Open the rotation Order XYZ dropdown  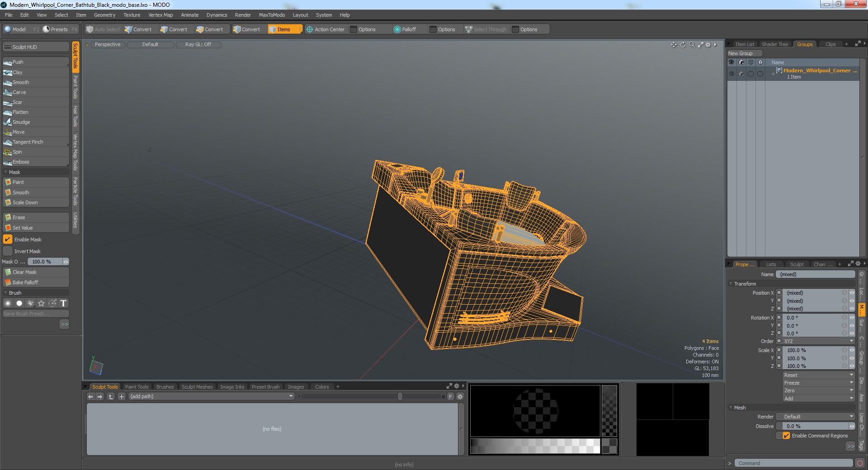[x=818, y=341]
